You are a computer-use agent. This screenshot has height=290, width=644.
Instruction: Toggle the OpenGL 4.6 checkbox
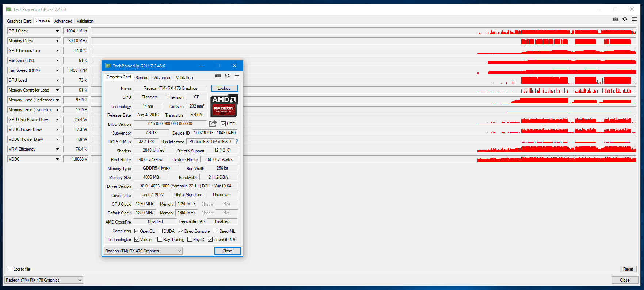point(210,239)
